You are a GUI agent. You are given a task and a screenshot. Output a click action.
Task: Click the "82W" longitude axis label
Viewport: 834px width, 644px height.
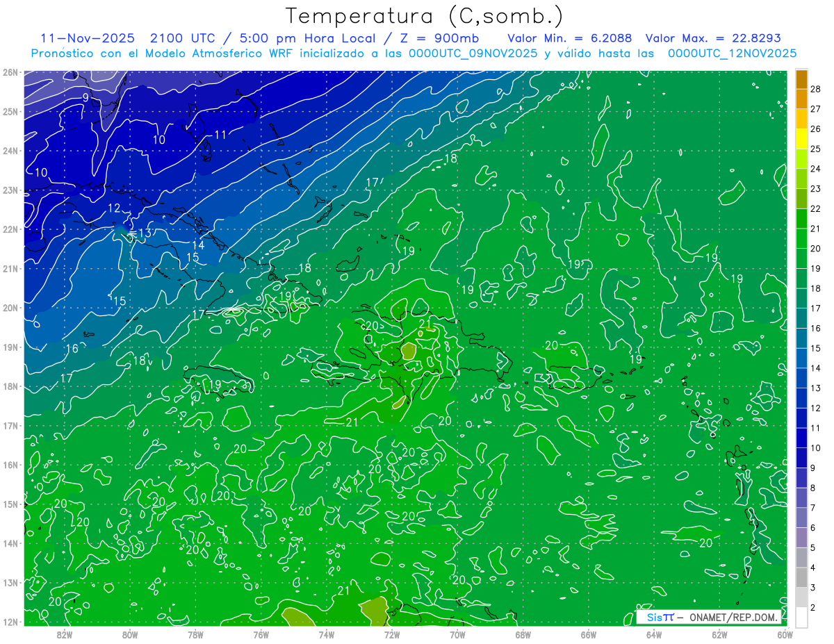coord(65,634)
